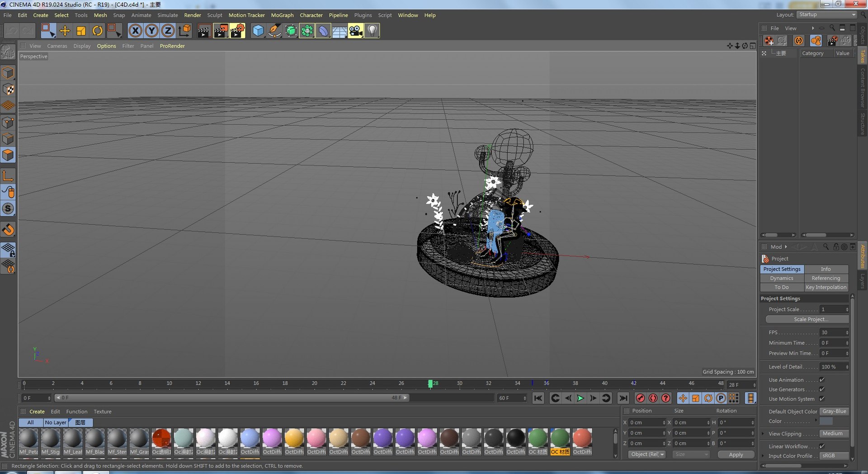The width and height of the screenshot is (868, 474).
Task: Switch to Edges mode in left sidebar
Action: (8, 138)
